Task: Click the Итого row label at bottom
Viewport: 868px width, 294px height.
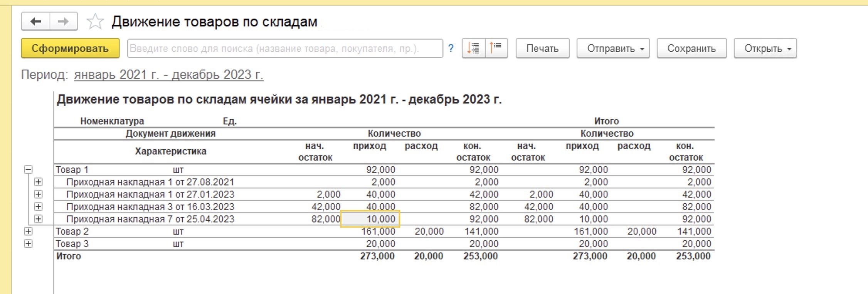Action: point(69,256)
